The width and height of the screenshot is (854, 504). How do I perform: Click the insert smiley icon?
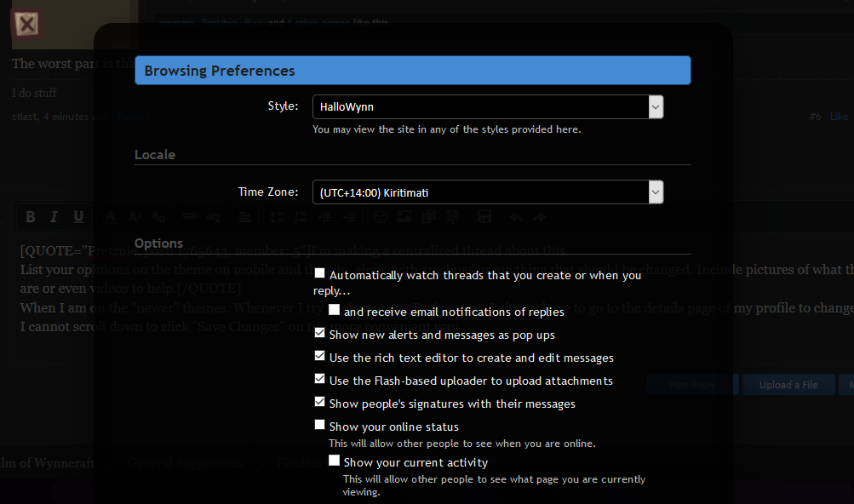381,217
